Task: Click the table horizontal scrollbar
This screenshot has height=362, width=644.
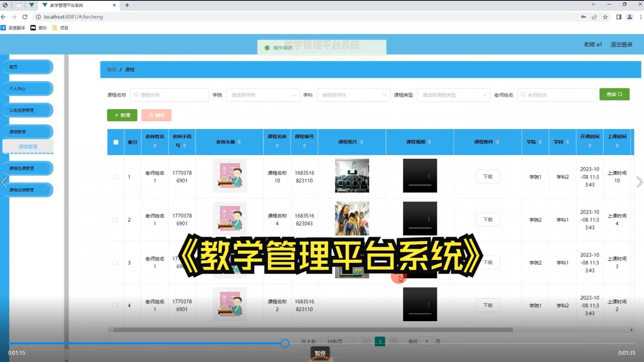Action: (x=313, y=330)
